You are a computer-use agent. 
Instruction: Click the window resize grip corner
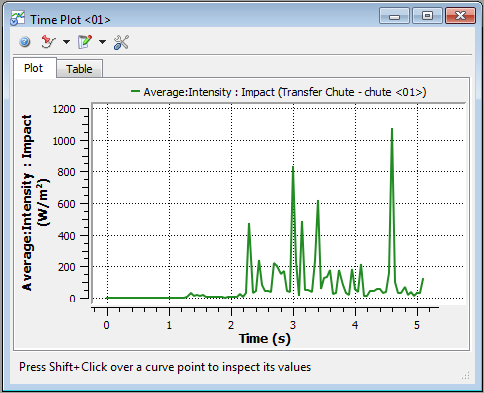click(x=466, y=375)
